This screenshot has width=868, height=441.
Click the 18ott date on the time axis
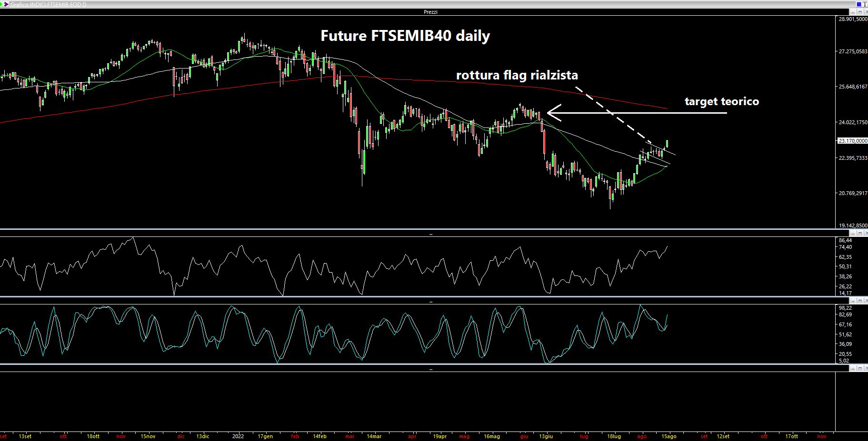click(x=93, y=436)
